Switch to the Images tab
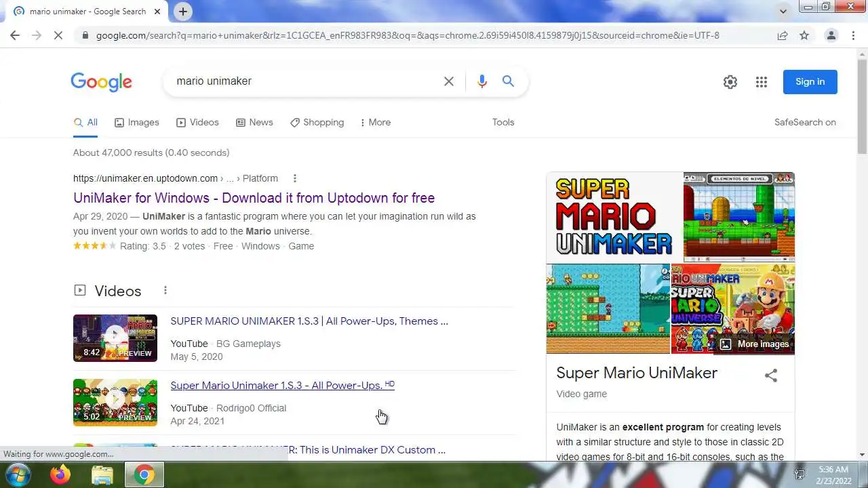This screenshot has height=488, width=868. (x=137, y=123)
